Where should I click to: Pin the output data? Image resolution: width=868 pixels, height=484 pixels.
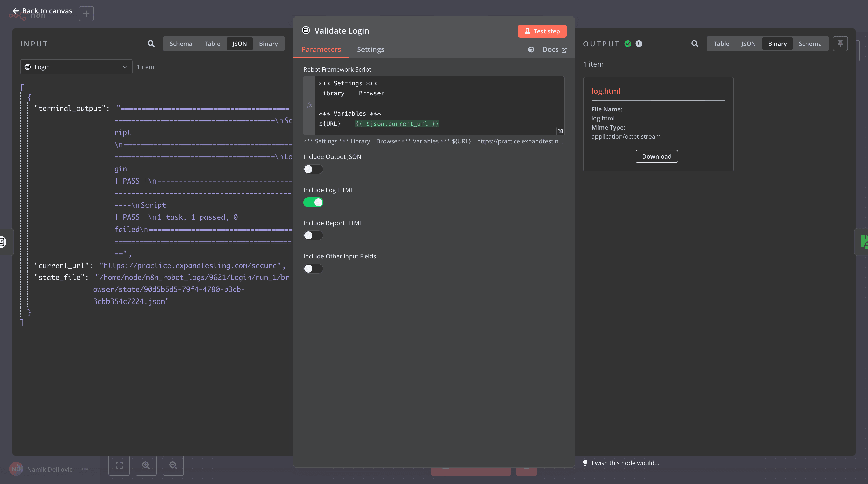(840, 44)
